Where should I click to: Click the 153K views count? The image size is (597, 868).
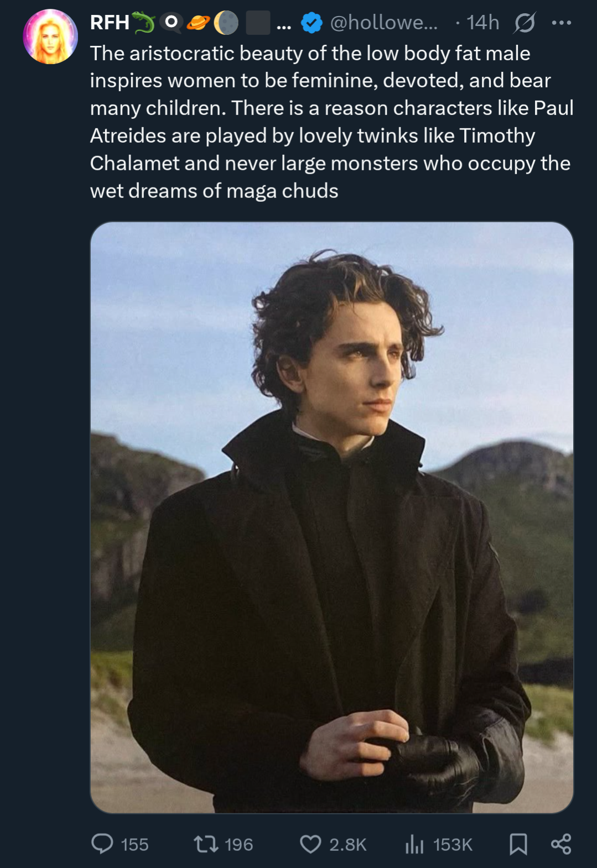tap(453, 845)
